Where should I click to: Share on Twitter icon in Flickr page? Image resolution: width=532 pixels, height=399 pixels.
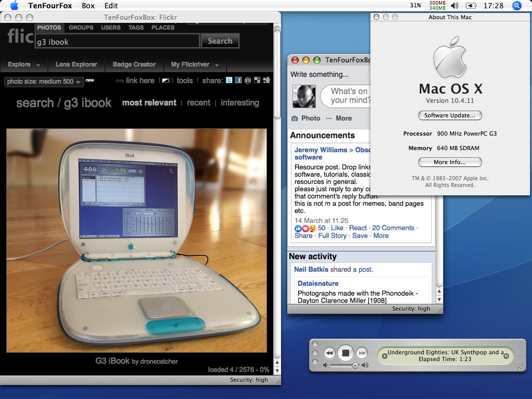[x=229, y=80]
